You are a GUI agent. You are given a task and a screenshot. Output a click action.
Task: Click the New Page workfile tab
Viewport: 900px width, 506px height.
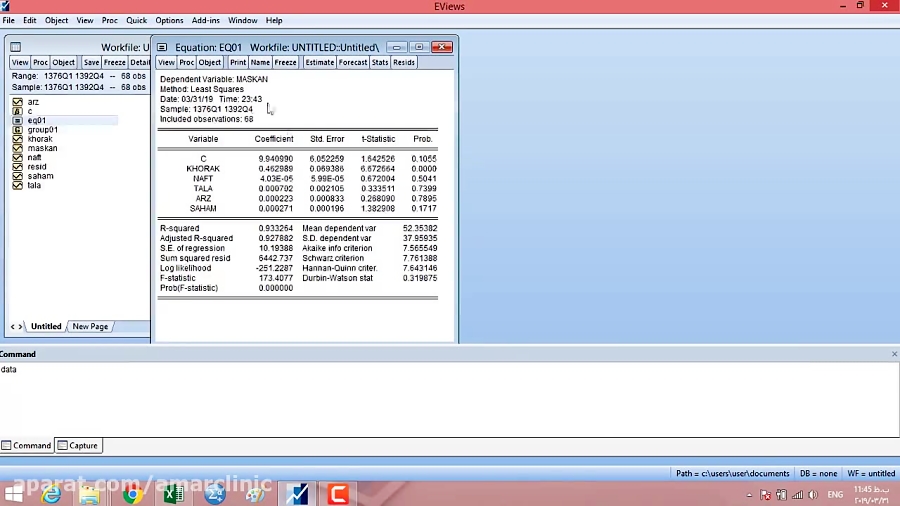coord(90,326)
